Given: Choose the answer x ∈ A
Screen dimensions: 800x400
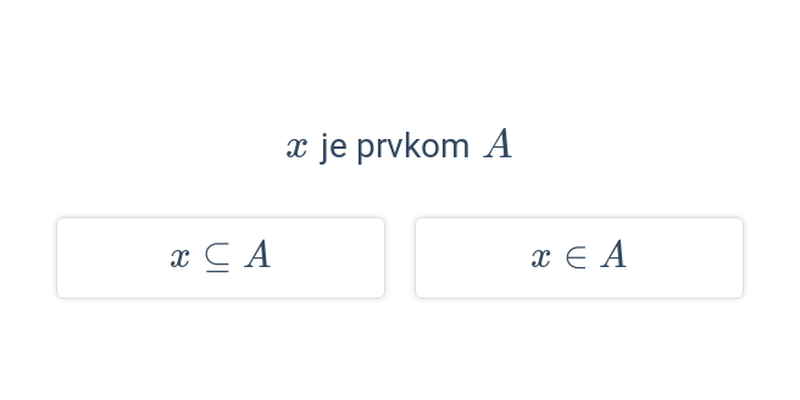Looking at the screenshot, I should click(579, 258).
